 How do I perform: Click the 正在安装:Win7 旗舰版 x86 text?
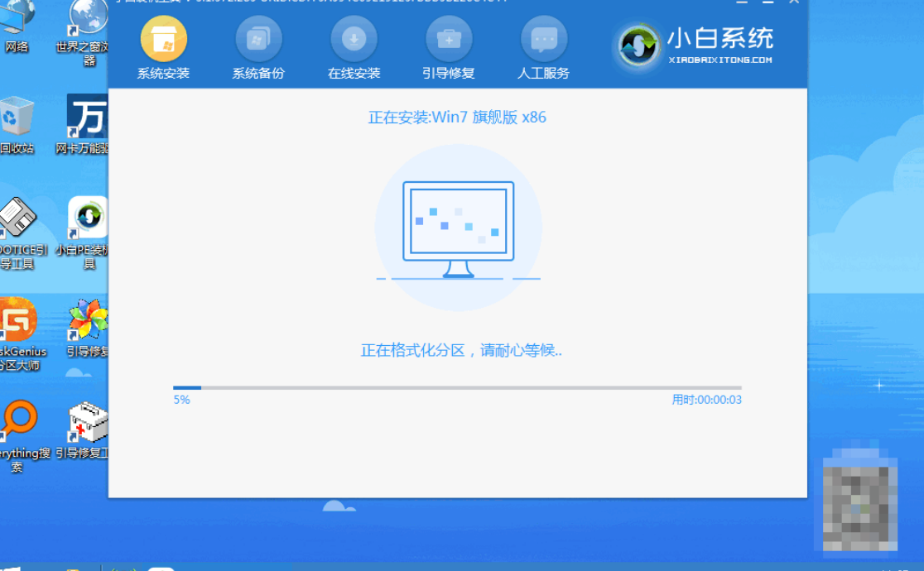click(457, 118)
